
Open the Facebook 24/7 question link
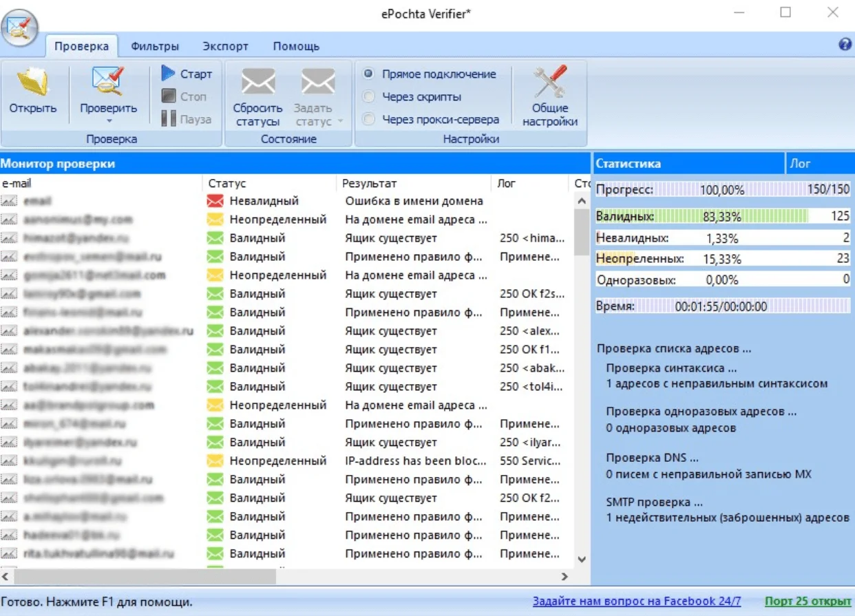tap(636, 602)
